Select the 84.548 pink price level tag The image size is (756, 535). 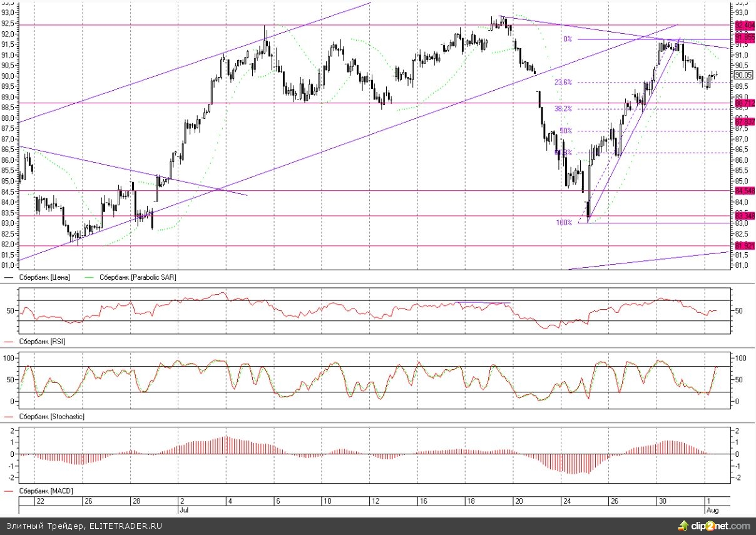pos(743,191)
